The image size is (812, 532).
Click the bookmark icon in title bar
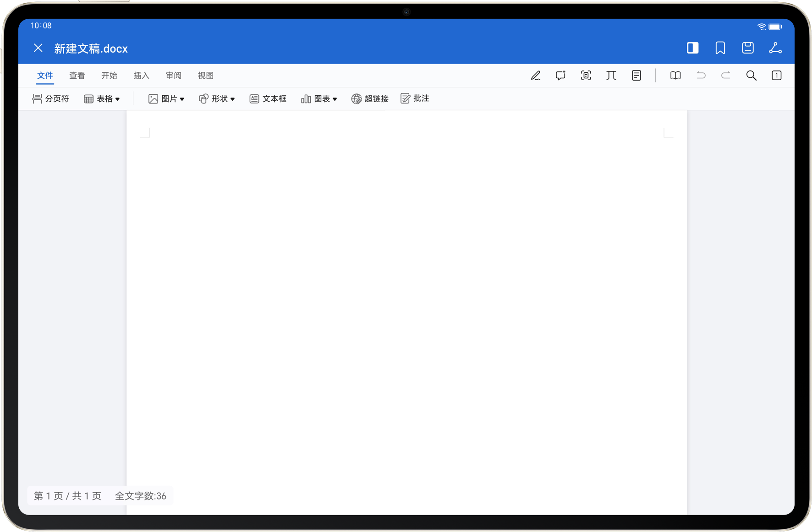click(x=720, y=48)
